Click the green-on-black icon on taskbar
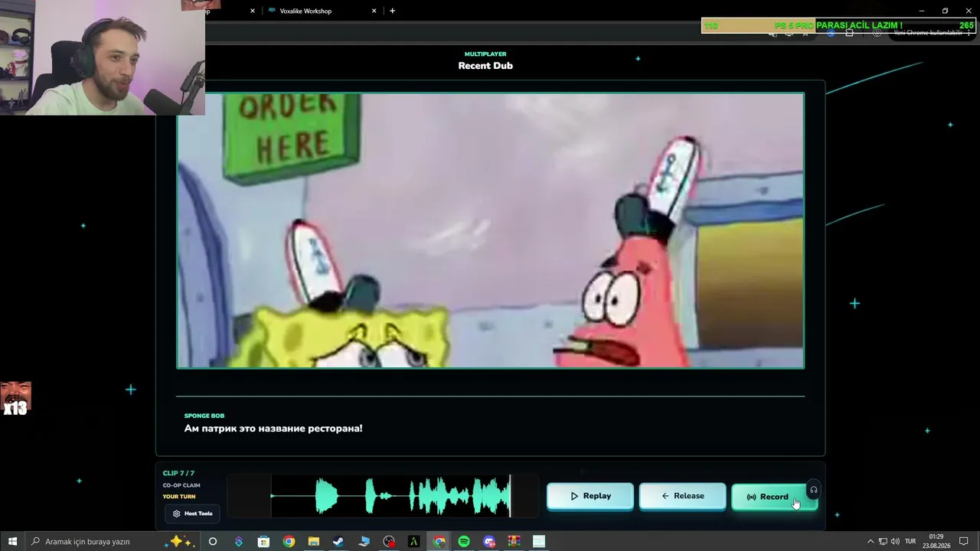This screenshot has height=551, width=980. pos(414,541)
